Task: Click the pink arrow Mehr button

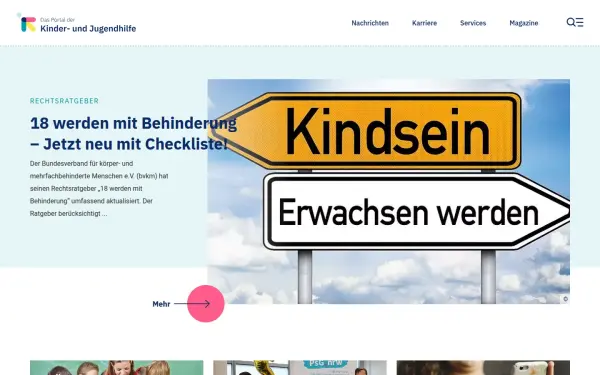Action: [x=205, y=304]
